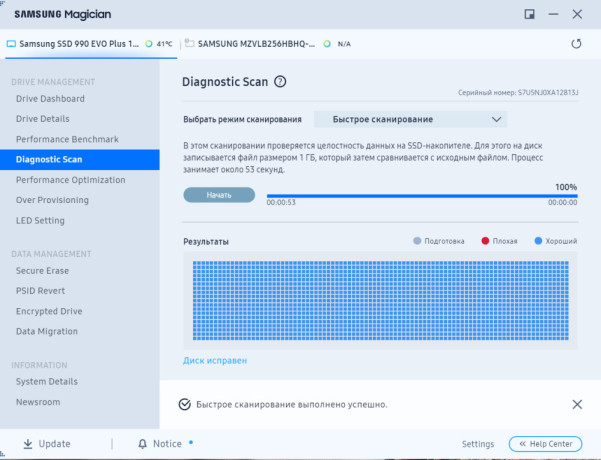The height and width of the screenshot is (460, 601).
Task: Switch to SAMSUNG MZVLB256HBHQ drive tab
Action: click(268, 44)
